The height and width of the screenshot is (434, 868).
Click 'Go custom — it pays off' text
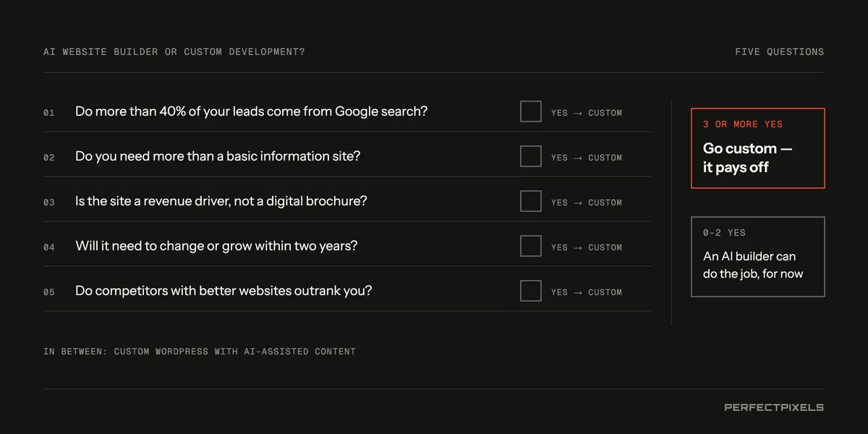tap(748, 158)
